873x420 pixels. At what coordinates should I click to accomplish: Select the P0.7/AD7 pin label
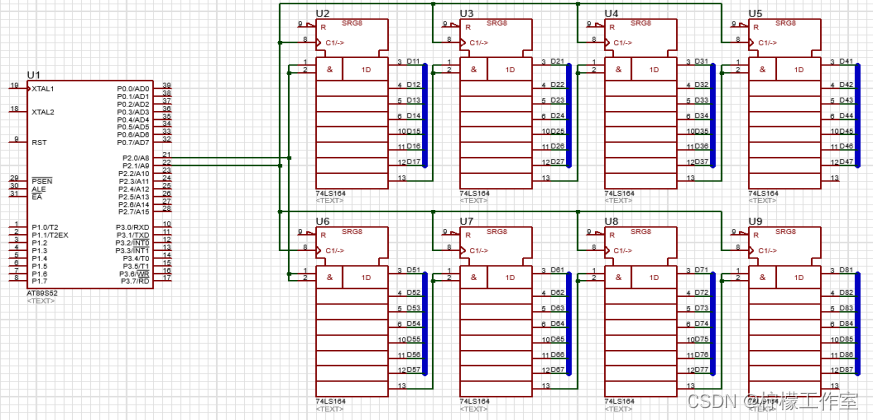click(x=133, y=143)
